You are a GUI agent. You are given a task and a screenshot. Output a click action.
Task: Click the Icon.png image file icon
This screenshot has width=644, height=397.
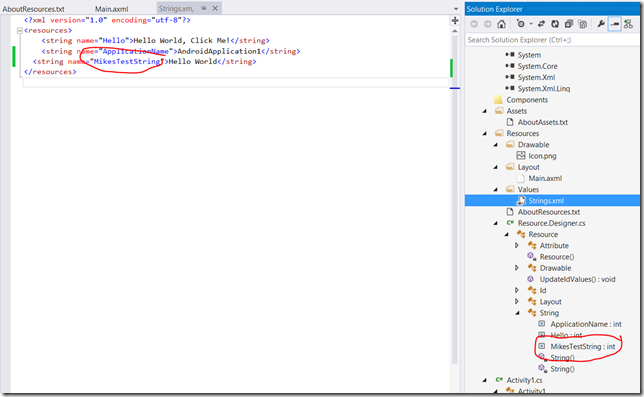[x=521, y=156]
